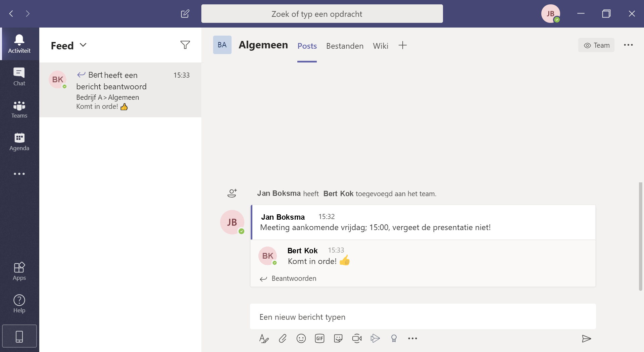This screenshot has height=352, width=644.
Task: Insert a GIF into the message
Action: 320,339
